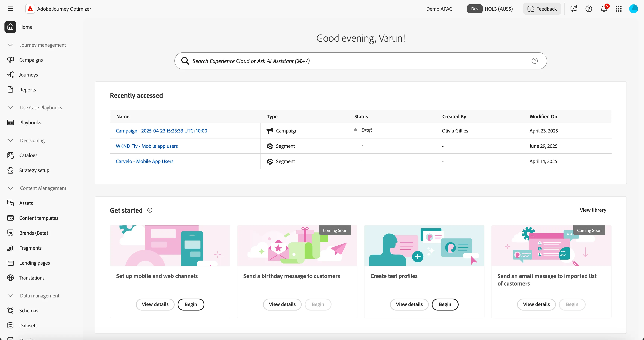Image resolution: width=644 pixels, height=340 pixels.
Task: Collapse the Journey management section
Action: coord(10,45)
